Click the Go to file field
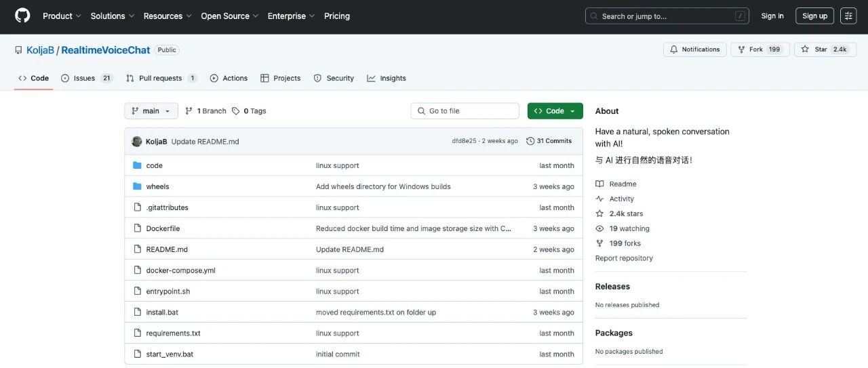The width and height of the screenshot is (868, 368). [465, 111]
